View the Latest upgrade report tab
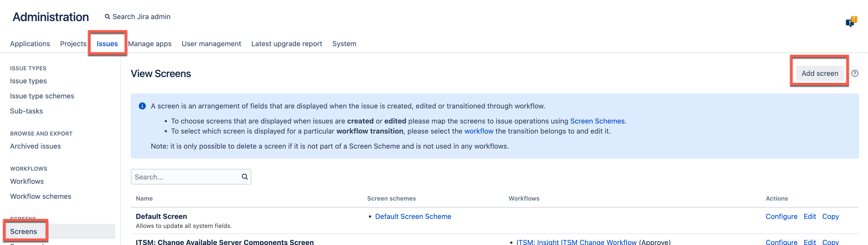The width and height of the screenshot is (868, 245). 287,44
